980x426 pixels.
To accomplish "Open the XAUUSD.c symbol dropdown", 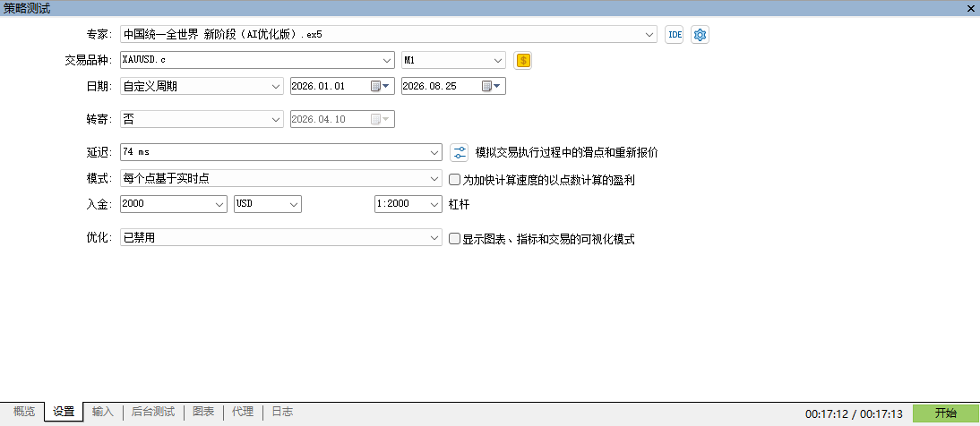I will [x=388, y=61].
